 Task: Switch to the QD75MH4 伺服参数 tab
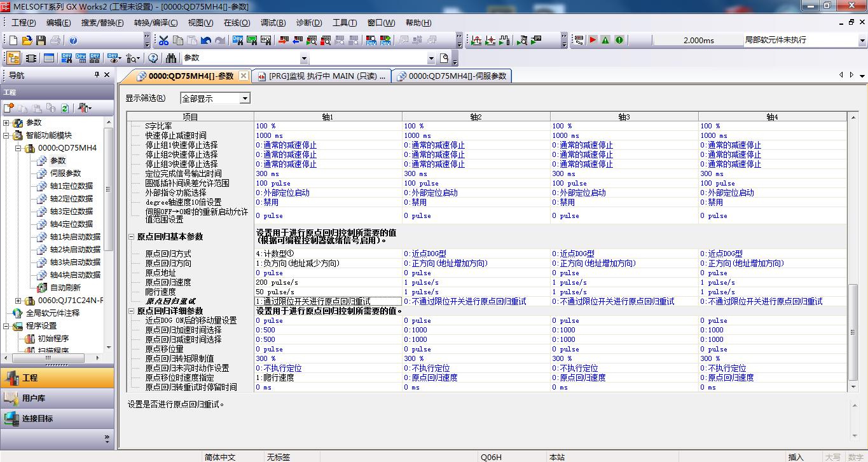451,76
